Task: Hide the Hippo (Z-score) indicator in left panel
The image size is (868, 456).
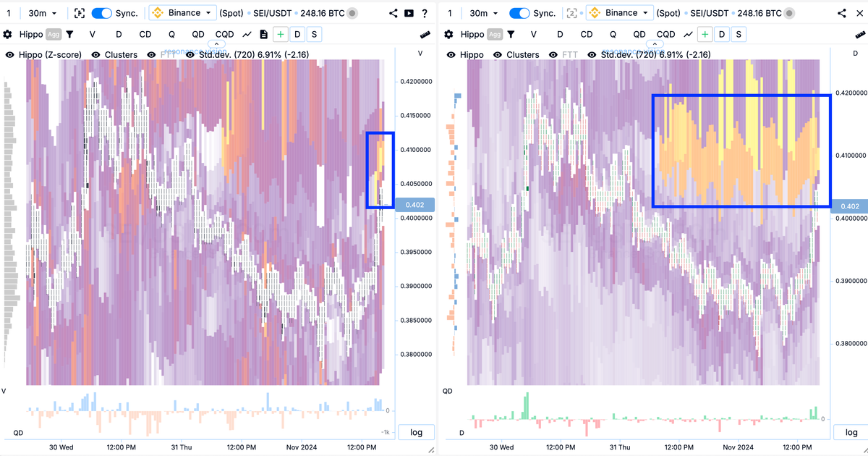Action: click(10, 54)
